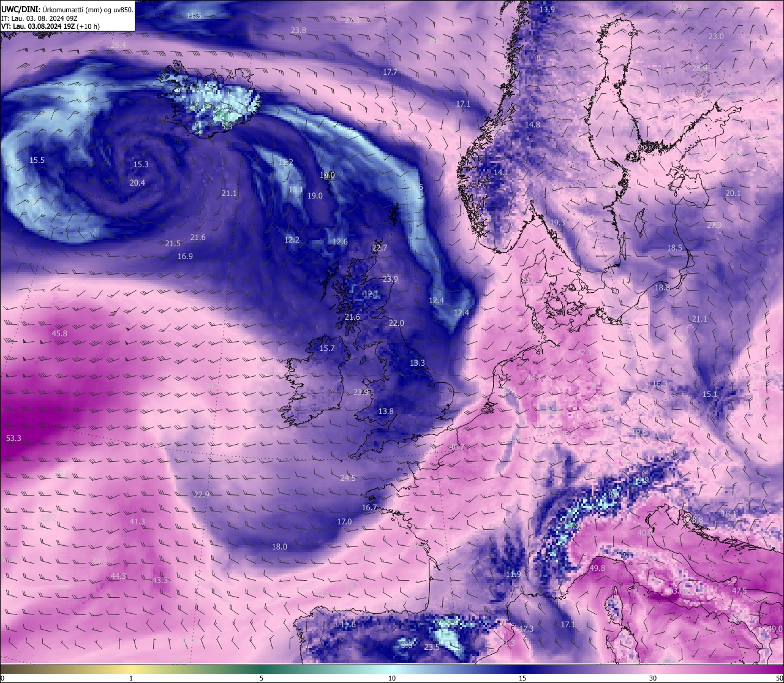Image resolution: width=784 pixels, height=683 pixels.
Task: Click the 13.3 value over England
Action: coord(417,363)
